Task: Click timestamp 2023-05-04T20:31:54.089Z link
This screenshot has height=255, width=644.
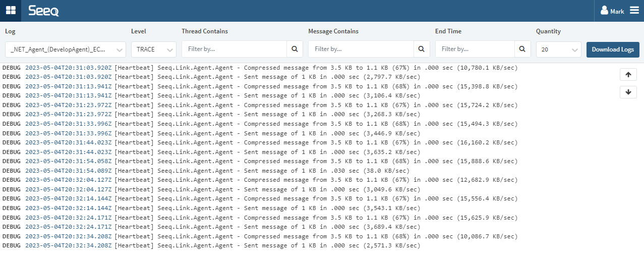Action: (69, 171)
